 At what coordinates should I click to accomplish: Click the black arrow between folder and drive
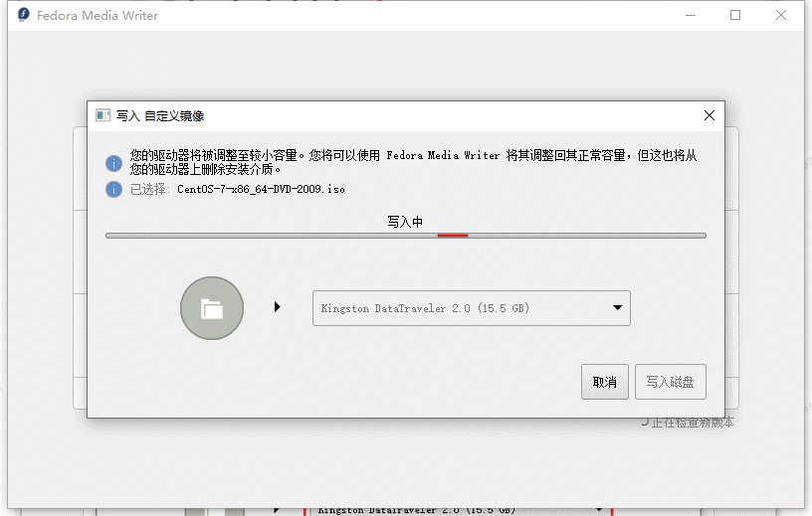pyautogui.click(x=278, y=307)
